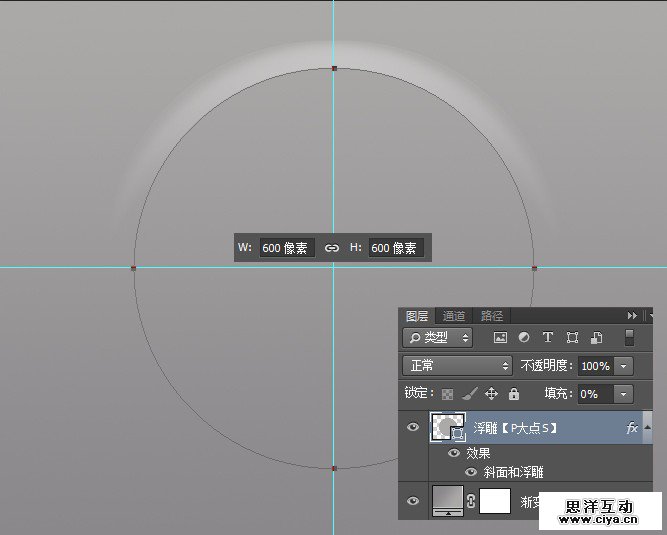The image size is (667, 535).
Task: Click the shape layer filter icon
Action: (572, 338)
